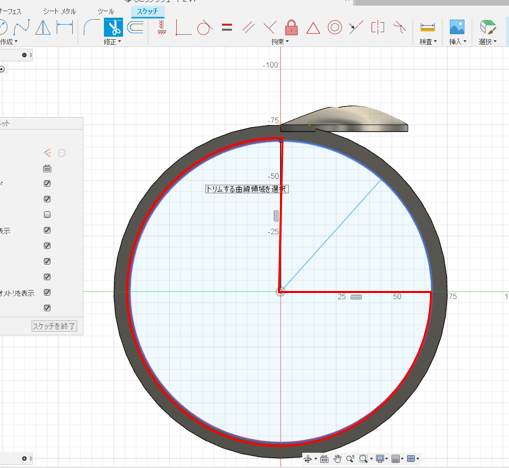Choose the Offset tool icon
The width and height of the screenshot is (509, 468).
pos(135,27)
